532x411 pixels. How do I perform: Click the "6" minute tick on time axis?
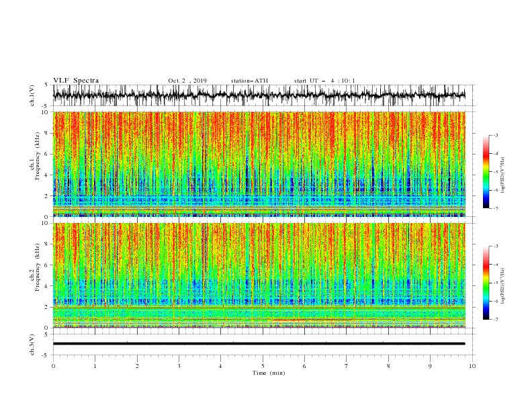click(304, 366)
